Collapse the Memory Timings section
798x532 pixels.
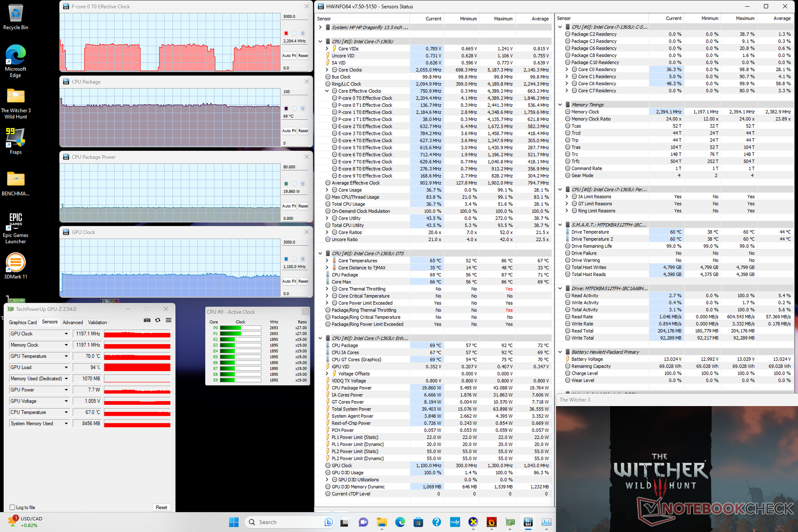560,105
